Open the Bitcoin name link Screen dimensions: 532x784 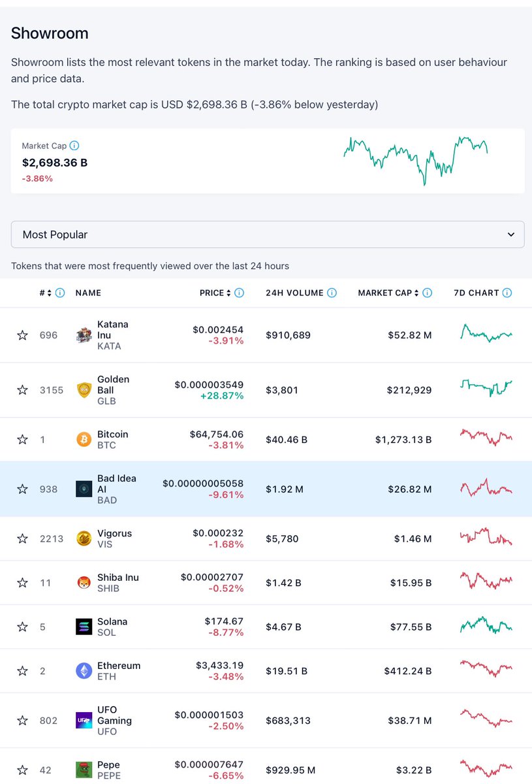coord(113,434)
